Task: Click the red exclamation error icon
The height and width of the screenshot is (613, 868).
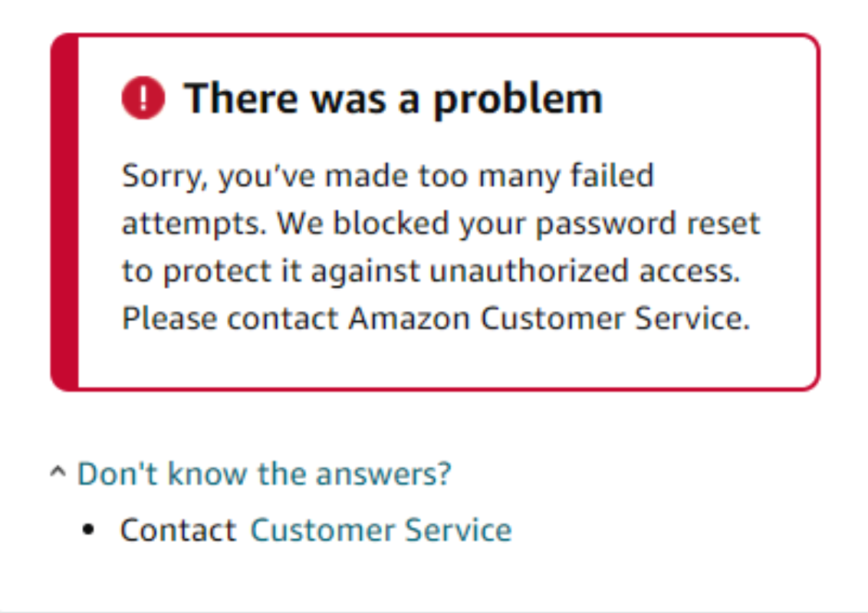Action: [x=143, y=99]
